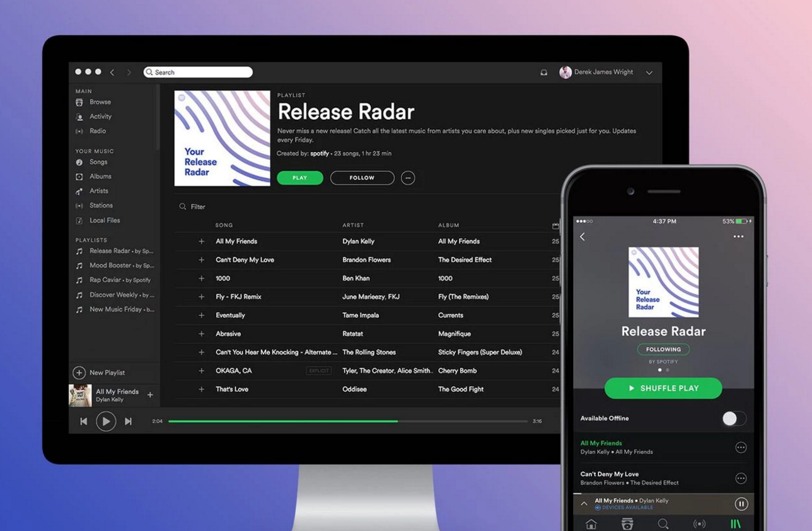
Task: Open the Rap Caviar playlist in the sidebar
Action: click(113, 280)
